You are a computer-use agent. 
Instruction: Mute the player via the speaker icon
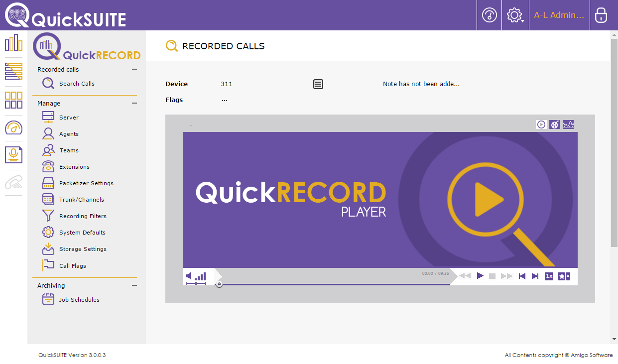click(x=189, y=276)
